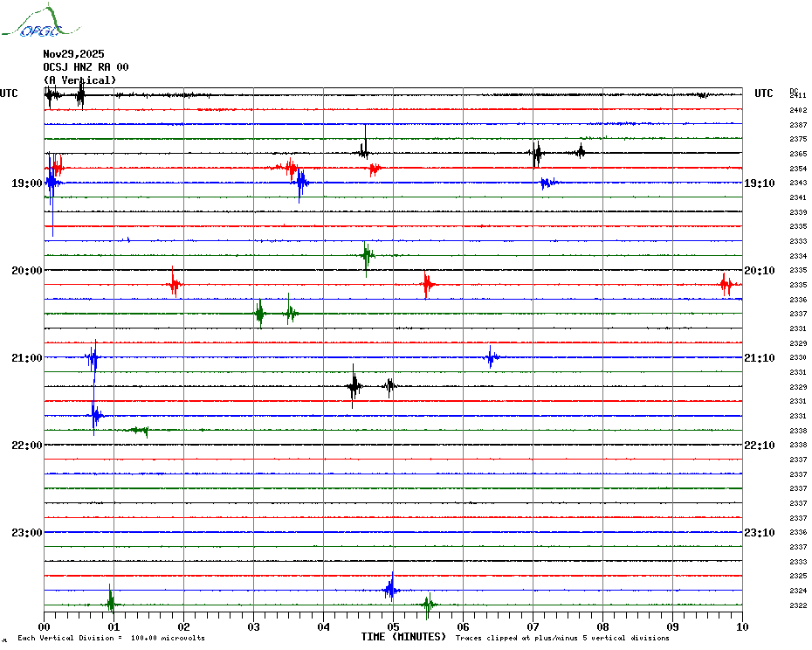Screen dimensions: 812x650
Task: Click the 2411 DC offset value
Action: tap(798, 95)
